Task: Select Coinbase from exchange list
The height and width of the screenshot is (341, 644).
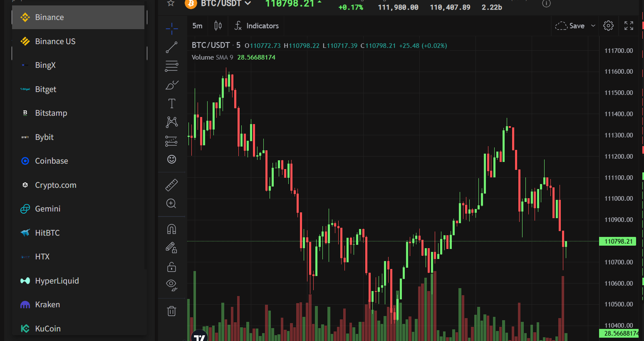Action: point(52,161)
